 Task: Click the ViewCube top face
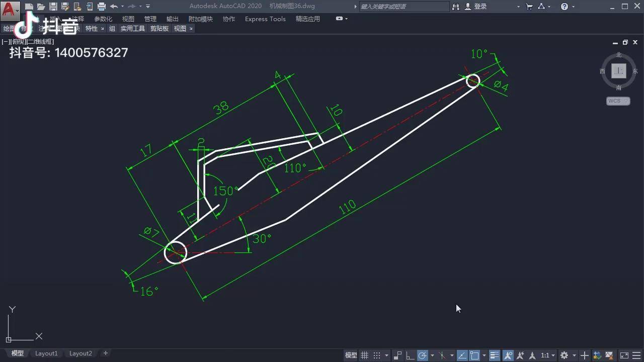(618, 71)
